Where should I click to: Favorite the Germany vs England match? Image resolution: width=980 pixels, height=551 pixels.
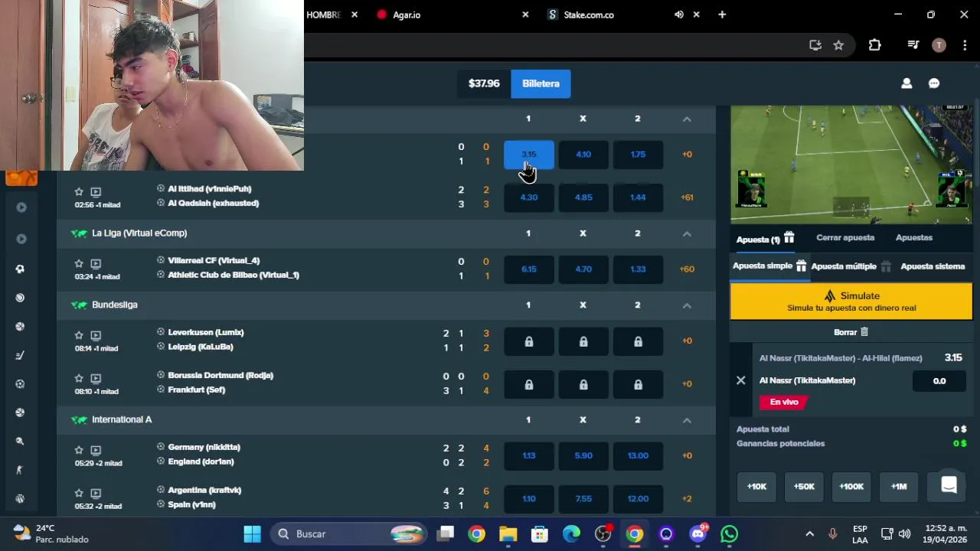pos(79,450)
